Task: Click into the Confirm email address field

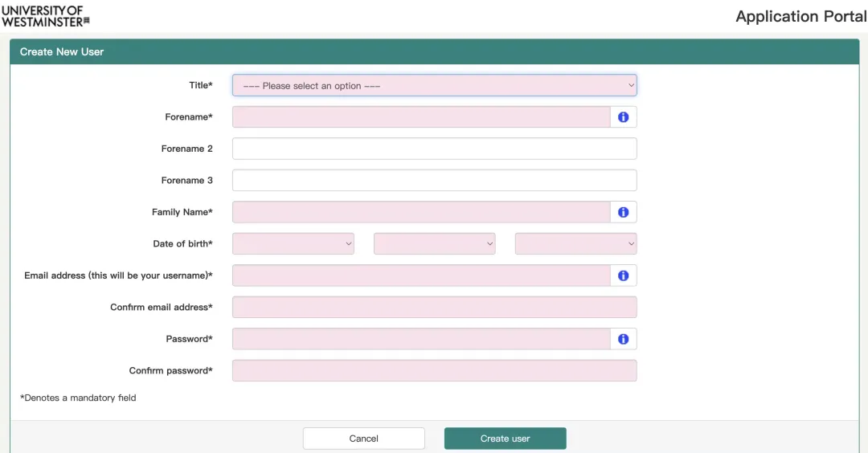Action: tap(434, 307)
